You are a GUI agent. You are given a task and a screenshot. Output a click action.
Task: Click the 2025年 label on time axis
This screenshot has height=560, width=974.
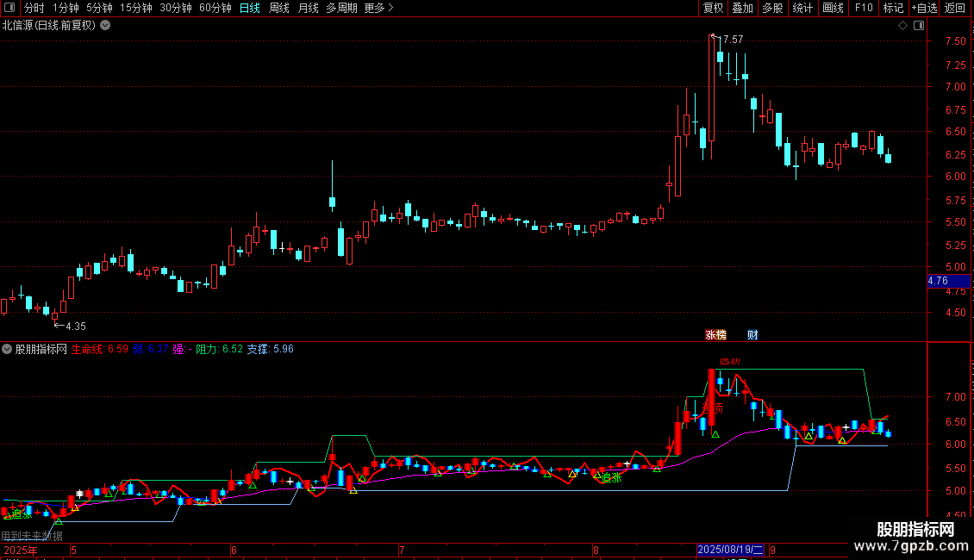[x=21, y=550]
